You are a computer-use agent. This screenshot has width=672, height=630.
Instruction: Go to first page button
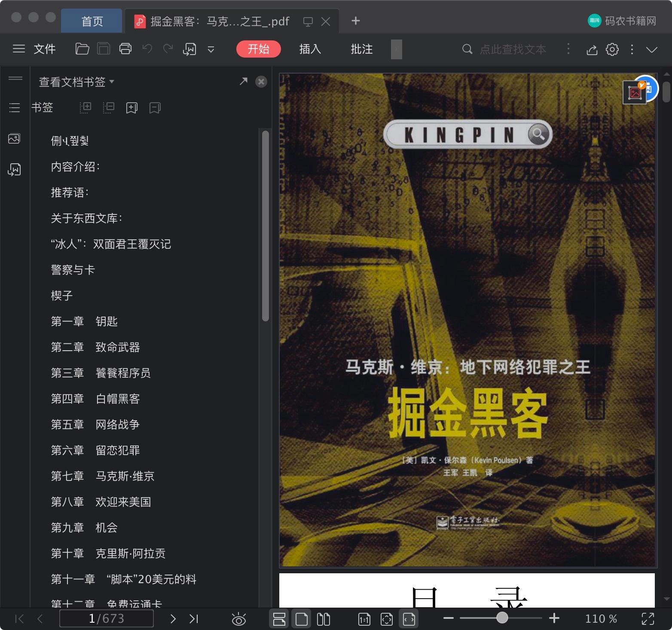click(19, 619)
